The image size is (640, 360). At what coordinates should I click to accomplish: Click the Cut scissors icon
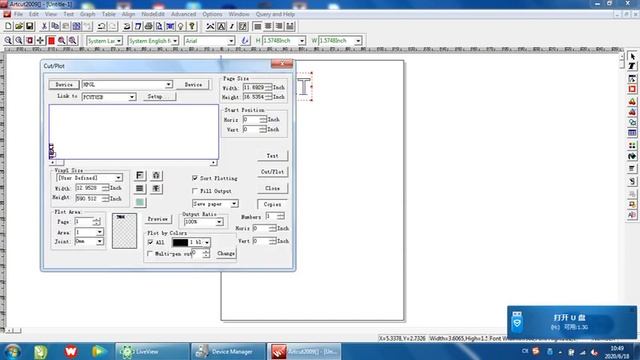point(44,27)
